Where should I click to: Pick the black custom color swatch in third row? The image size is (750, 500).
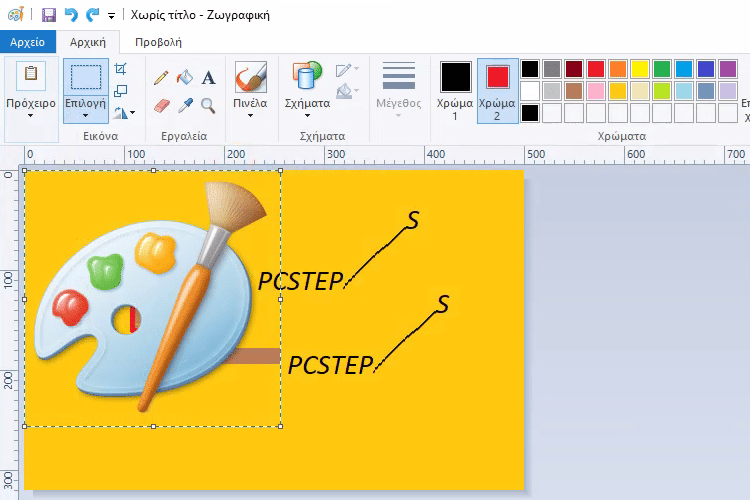click(530, 113)
